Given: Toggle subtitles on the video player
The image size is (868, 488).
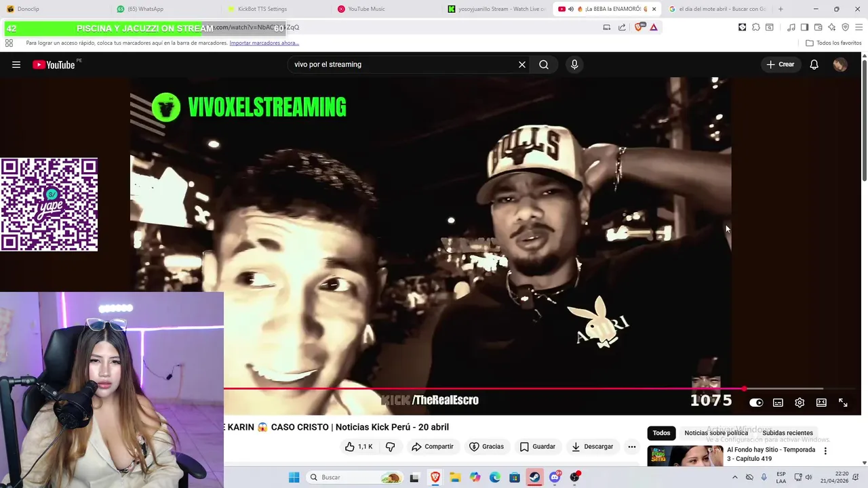Looking at the screenshot, I should click(x=778, y=403).
